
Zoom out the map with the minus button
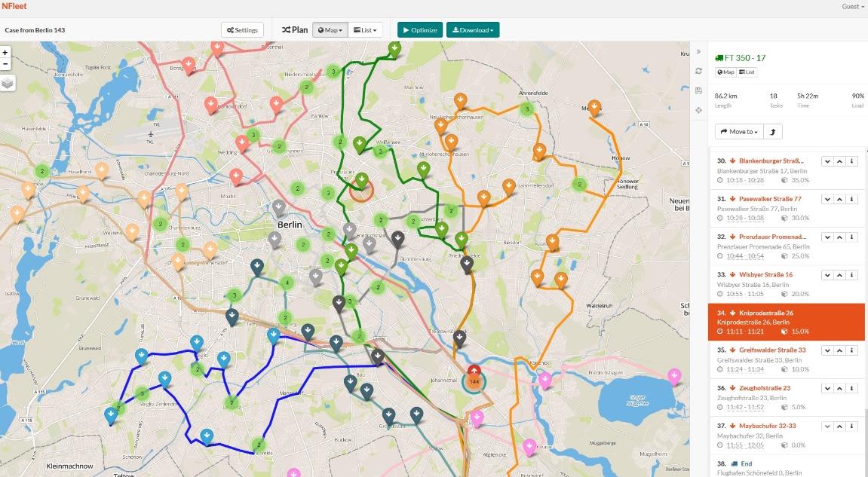pyautogui.click(x=5, y=63)
